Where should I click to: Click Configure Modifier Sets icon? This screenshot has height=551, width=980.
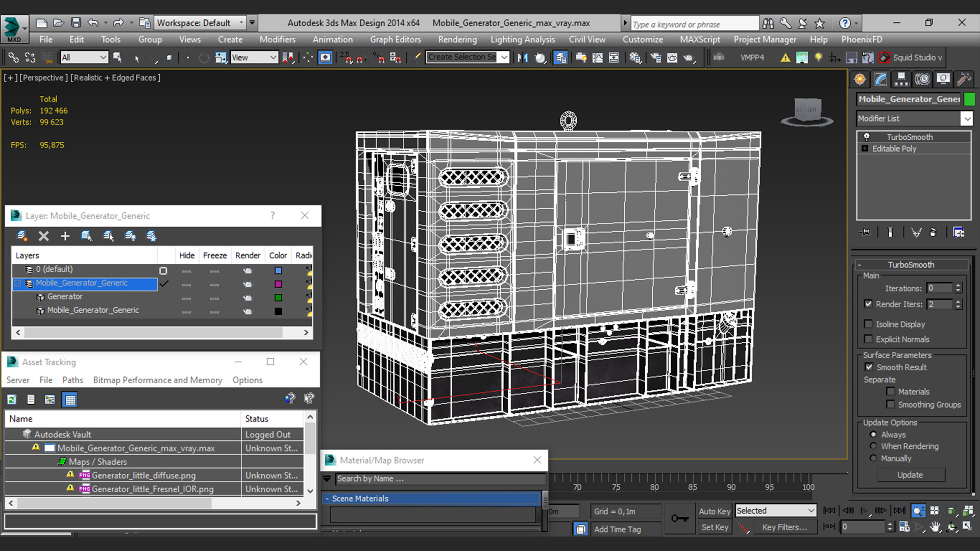point(959,232)
